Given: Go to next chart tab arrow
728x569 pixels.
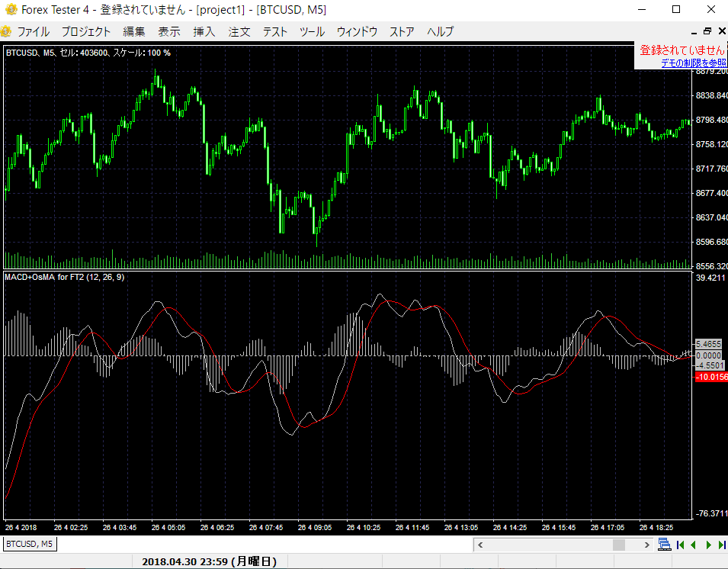Looking at the screenshot, I should coord(709,545).
